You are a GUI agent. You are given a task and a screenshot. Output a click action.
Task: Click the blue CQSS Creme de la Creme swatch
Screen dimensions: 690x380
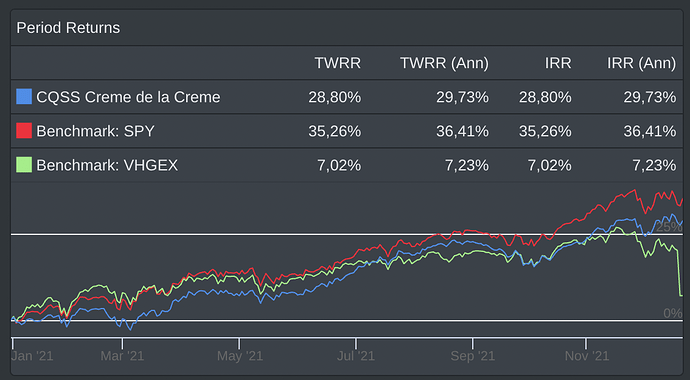click(24, 97)
